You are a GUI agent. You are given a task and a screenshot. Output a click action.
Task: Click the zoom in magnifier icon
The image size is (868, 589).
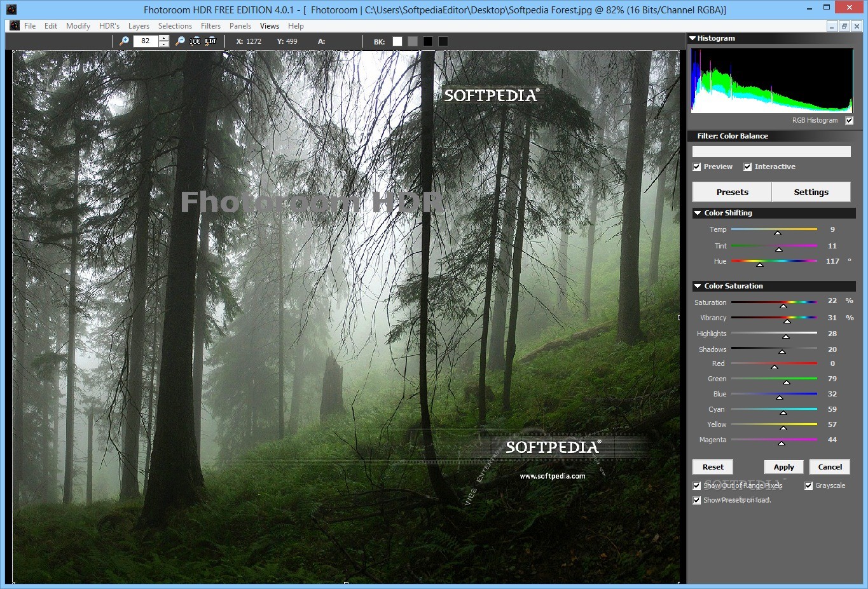click(x=124, y=41)
